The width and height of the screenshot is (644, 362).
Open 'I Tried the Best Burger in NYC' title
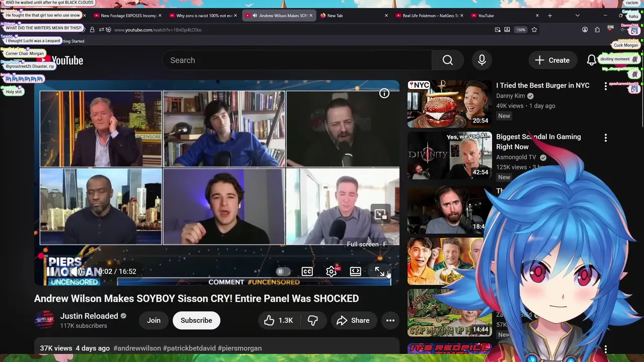(543, 85)
